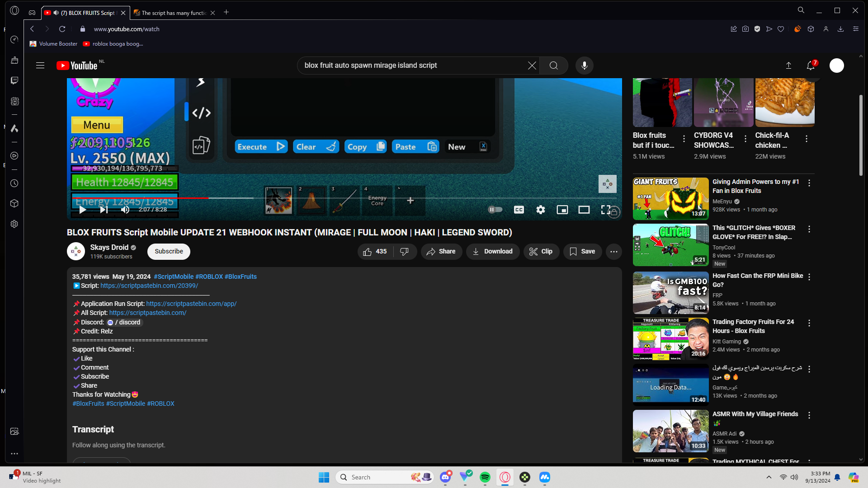
Task: Open the Giant Fruits video thumbnail
Action: 671,199
